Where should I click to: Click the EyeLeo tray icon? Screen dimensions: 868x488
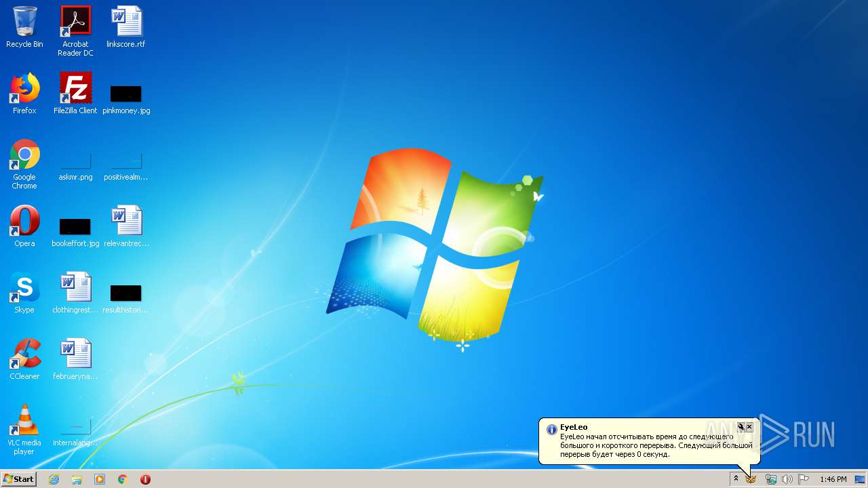pos(751,479)
